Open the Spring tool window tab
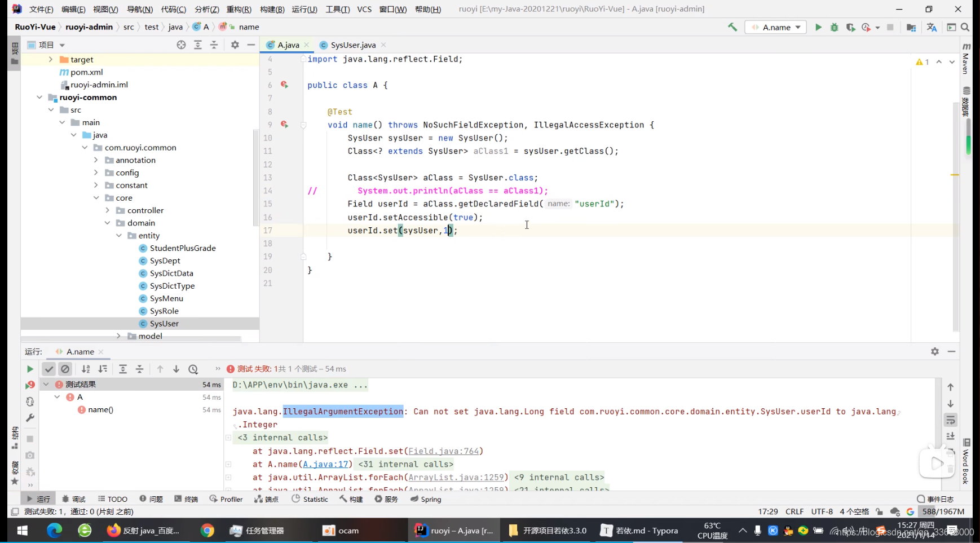 click(426, 499)
